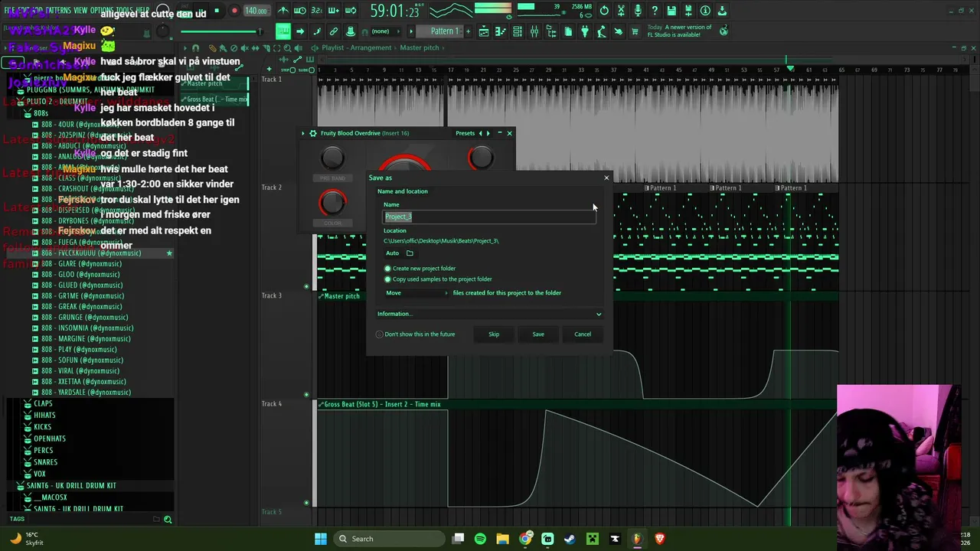
Task: Open the Presets menu of Fruity Blood Overdrive
Action: tap(465, 133)
